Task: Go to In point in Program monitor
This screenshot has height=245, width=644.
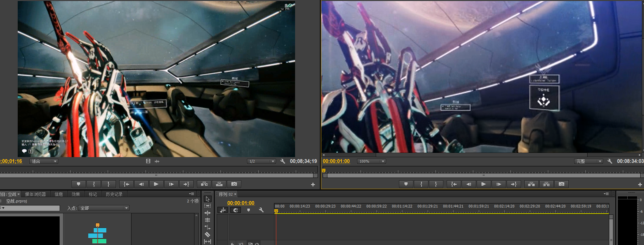Action: (454, 184)
